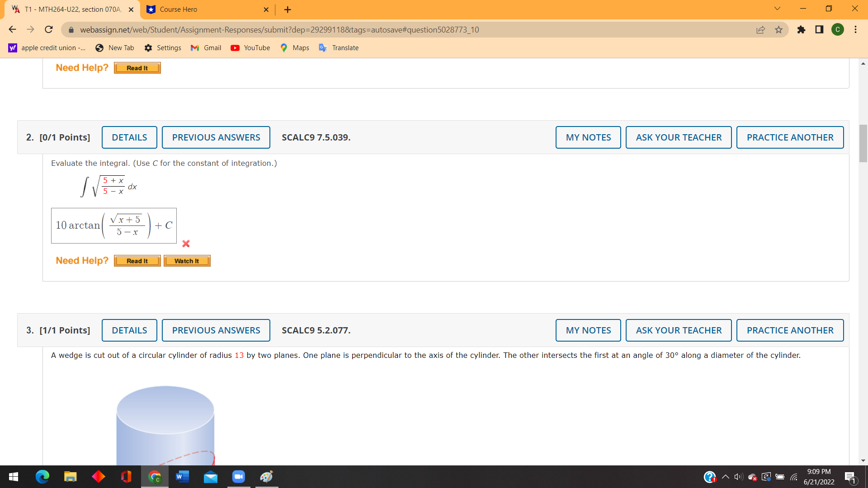Click Watch It for question 2
This screenshot has width=868, height=488.
pyautogui.click(x=187, y=260)
